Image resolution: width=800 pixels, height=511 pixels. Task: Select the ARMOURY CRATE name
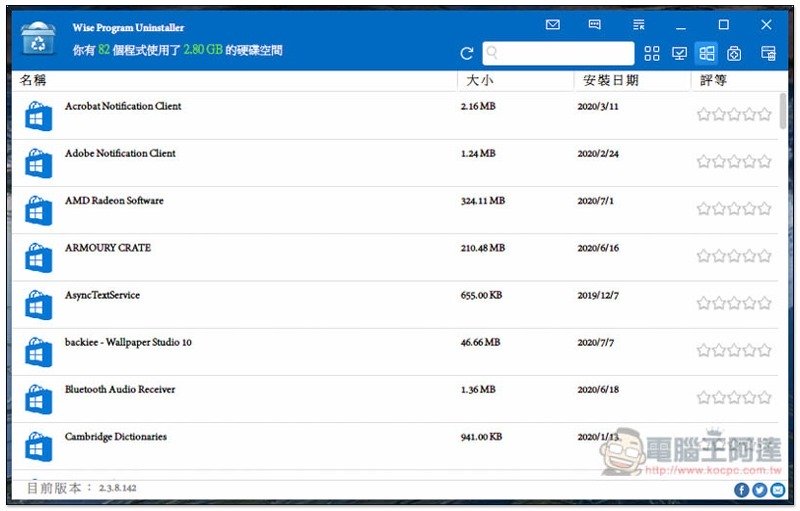click(x=108, y=247)
